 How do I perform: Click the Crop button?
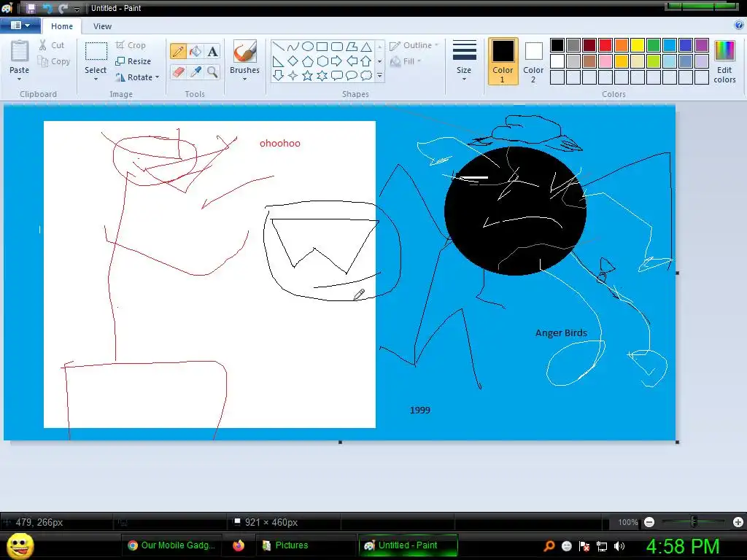pyautogui.click(x=131, y=45)
